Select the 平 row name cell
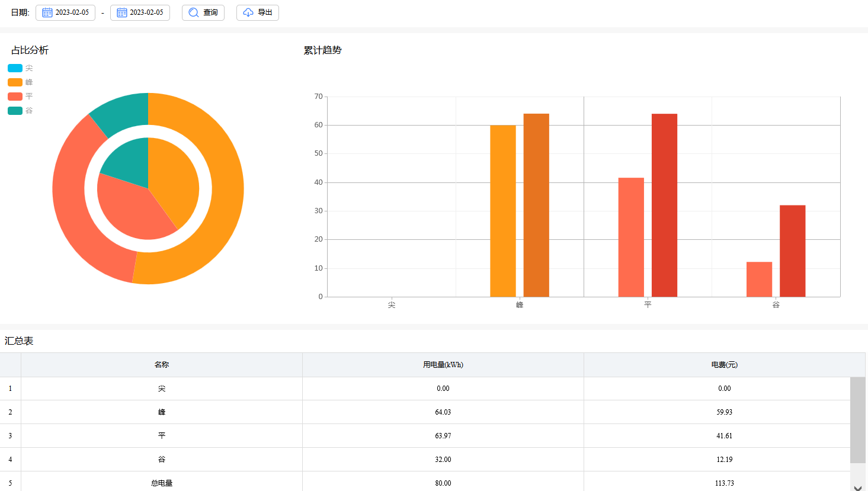 (162, 436)
